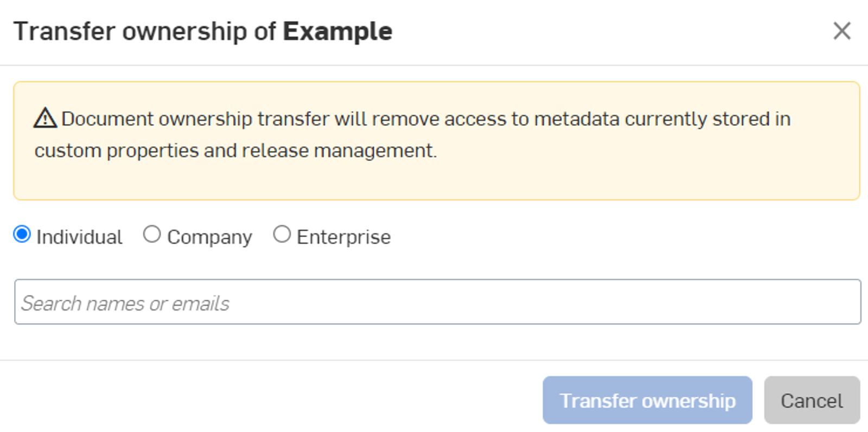Select the Individual radio button
This screenshot has height=432, width=868.
pos(22,235)
